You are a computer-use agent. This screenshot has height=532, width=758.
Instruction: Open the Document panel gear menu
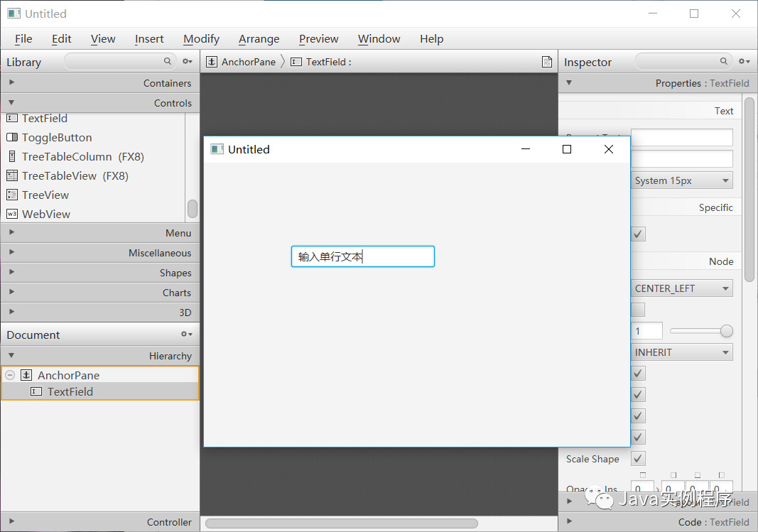186,334
